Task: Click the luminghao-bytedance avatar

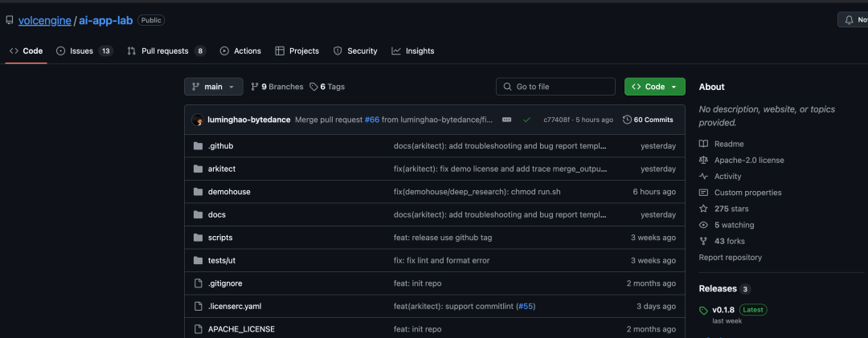Action: [x=198, y=120]
